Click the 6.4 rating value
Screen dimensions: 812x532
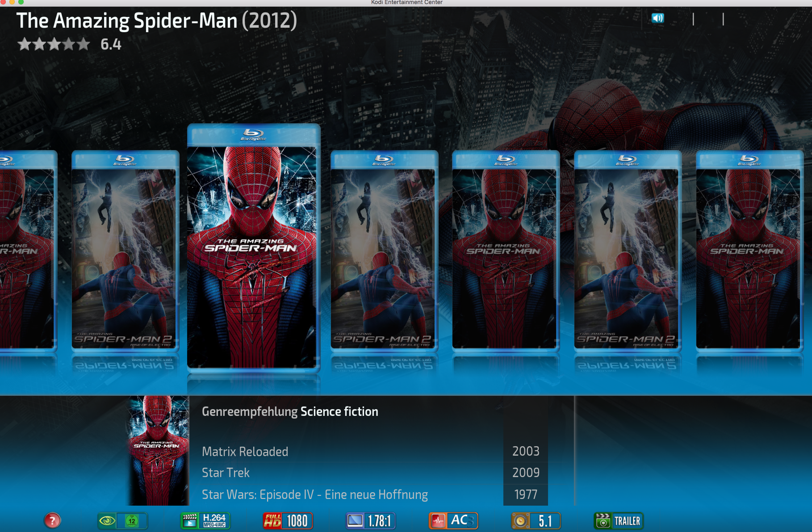(111, 44)
